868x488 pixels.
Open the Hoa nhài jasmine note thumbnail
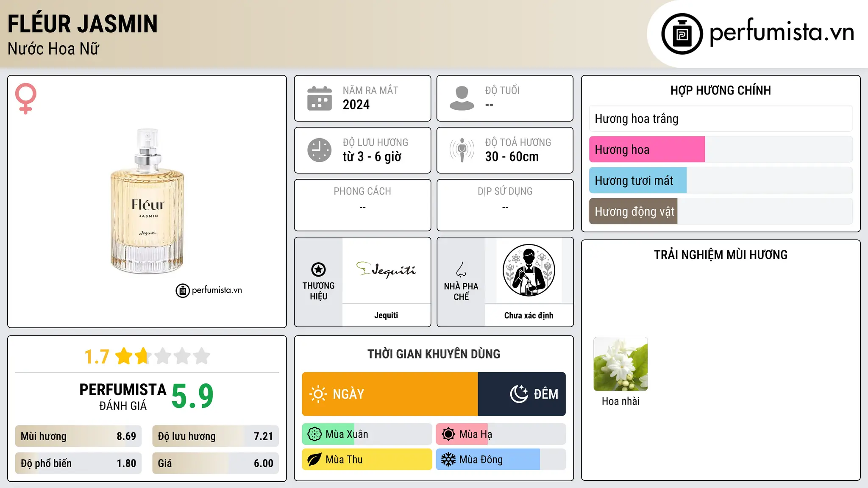pyautogui.click(x=620, y=364)
